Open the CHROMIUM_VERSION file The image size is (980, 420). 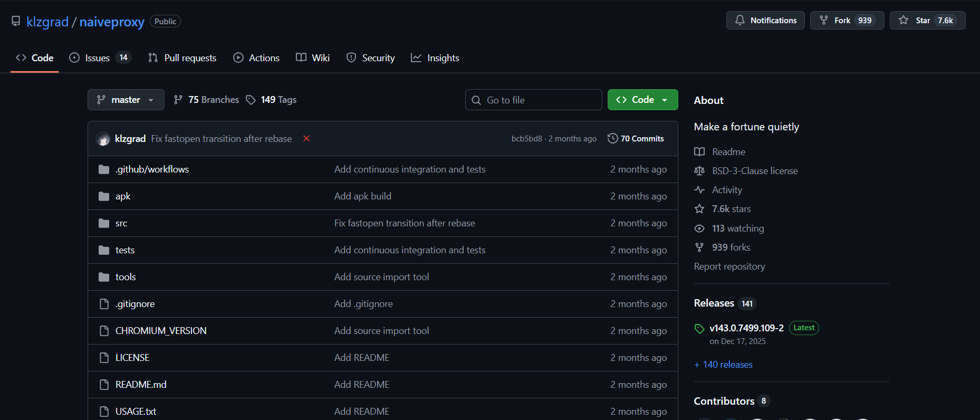click(161, 331)
